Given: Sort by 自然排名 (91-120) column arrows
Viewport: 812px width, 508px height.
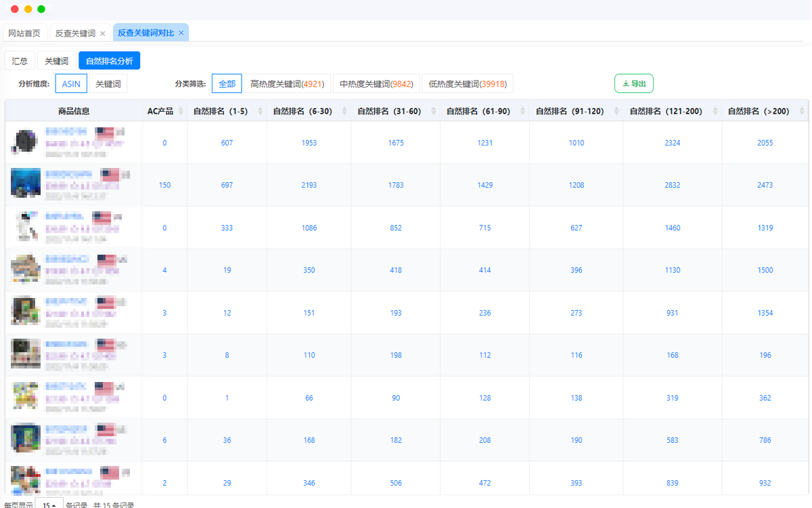Looking at the screenshot, I should 616,112.
